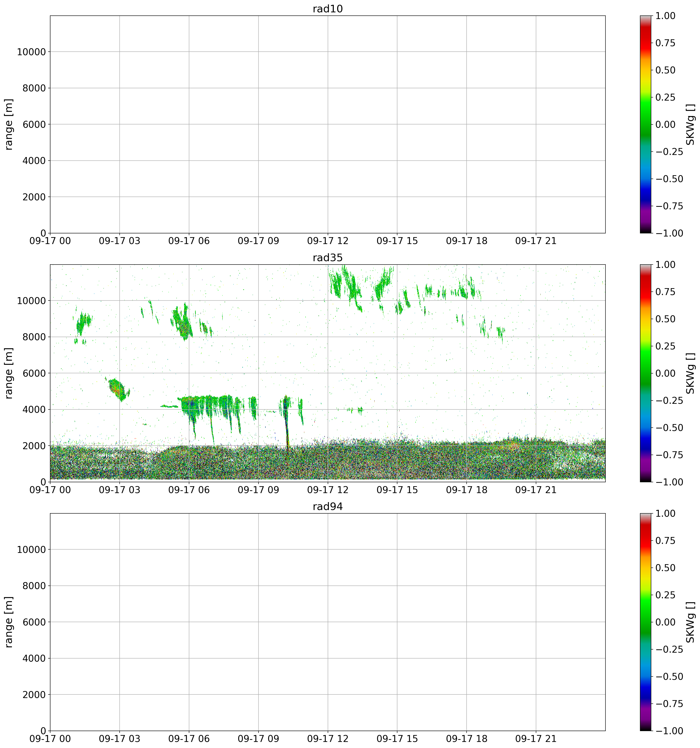The height and width of the screenshot is (748, 700).
Task: Click the rad35 plot title
Action: (328, 258)
